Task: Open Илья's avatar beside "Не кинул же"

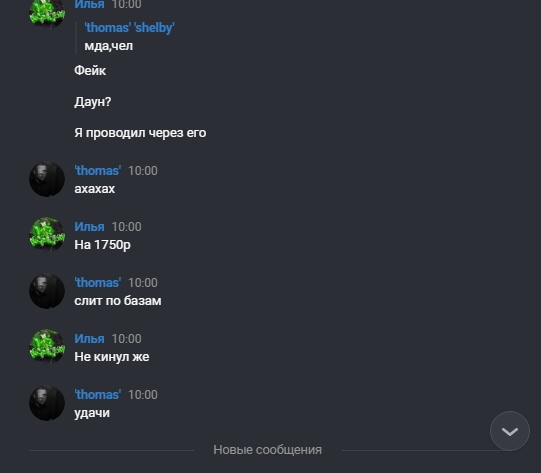Action: click(47, 347)
